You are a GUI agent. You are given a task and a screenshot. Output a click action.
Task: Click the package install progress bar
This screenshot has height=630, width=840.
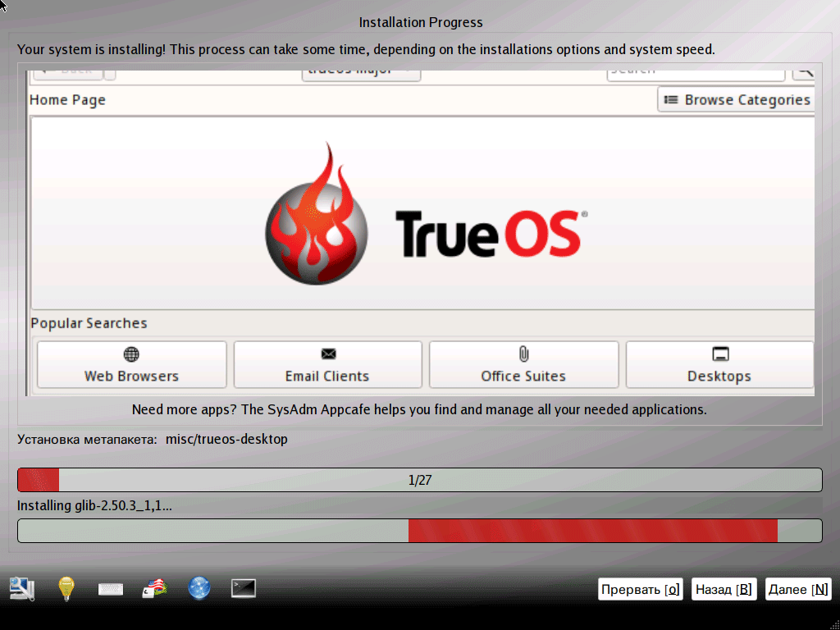point(420,531)
